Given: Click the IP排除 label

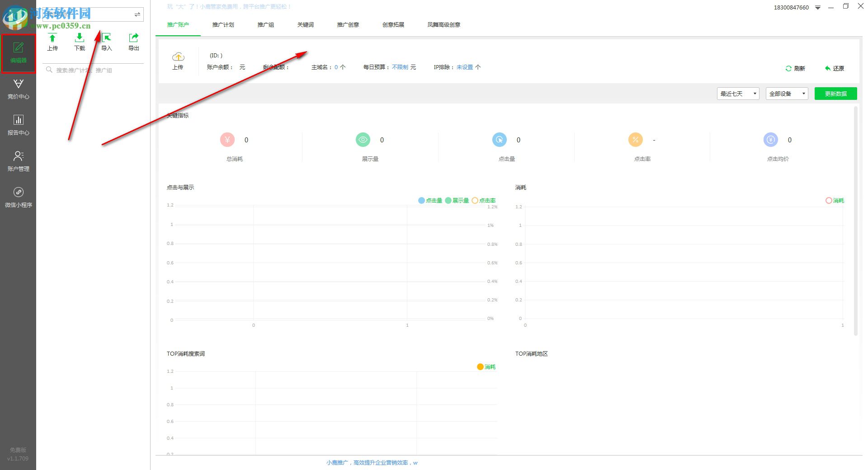Looking at the screenshot, I should 443,67.
